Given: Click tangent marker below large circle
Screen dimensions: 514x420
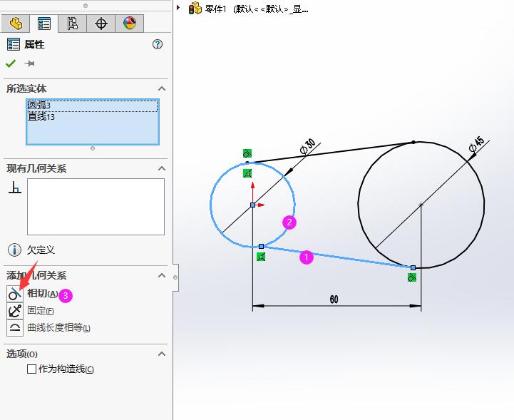Looking at the screenshot, I should point(412,277).
